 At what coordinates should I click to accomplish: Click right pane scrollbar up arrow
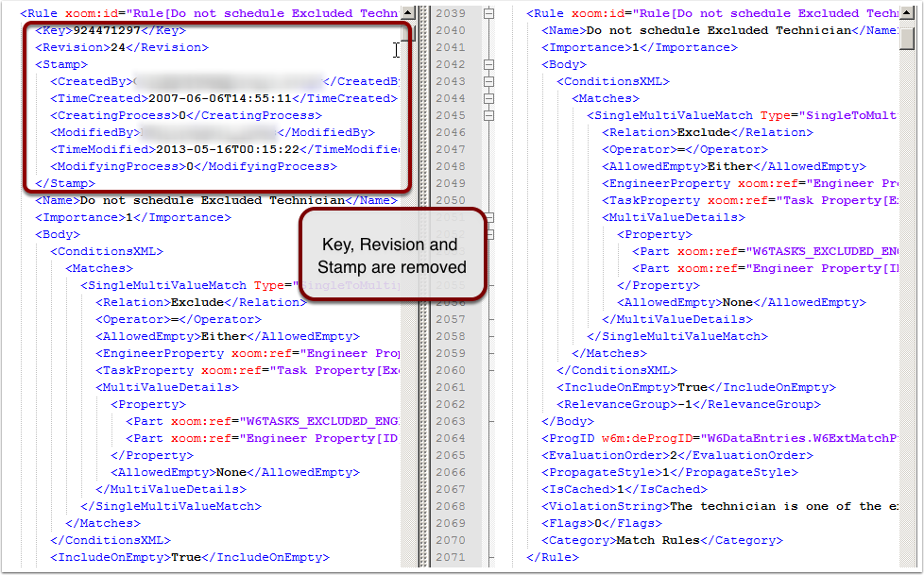[x=906, y=13]
